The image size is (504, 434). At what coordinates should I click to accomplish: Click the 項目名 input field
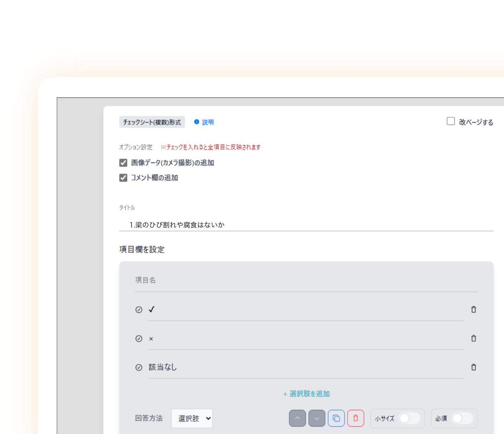[x=306, y=280]
